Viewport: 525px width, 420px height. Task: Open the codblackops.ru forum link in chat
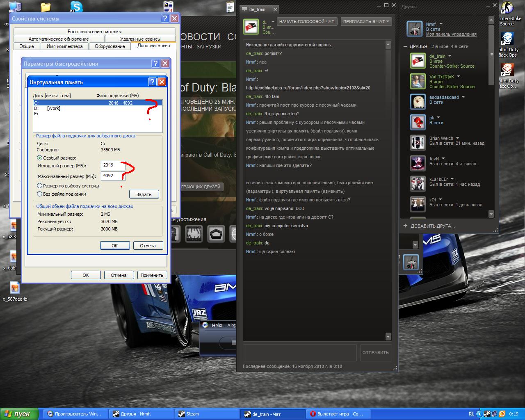308,88
